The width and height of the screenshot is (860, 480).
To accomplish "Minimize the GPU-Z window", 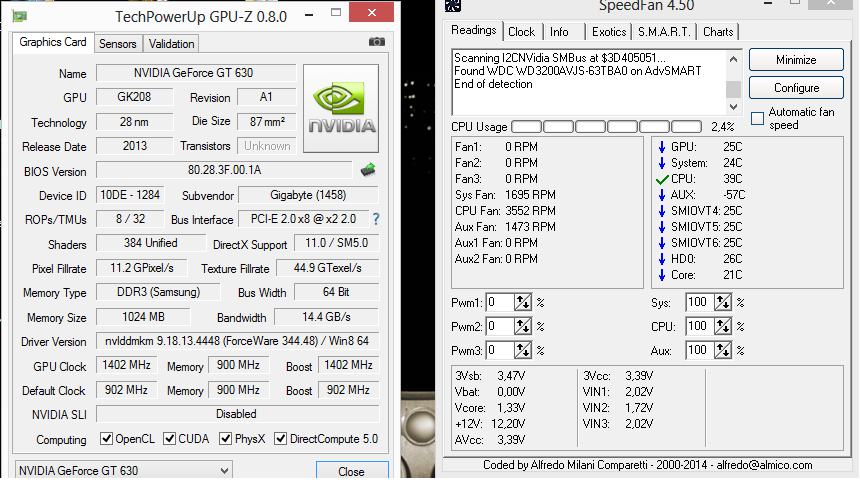I will (x=309, y=14).
